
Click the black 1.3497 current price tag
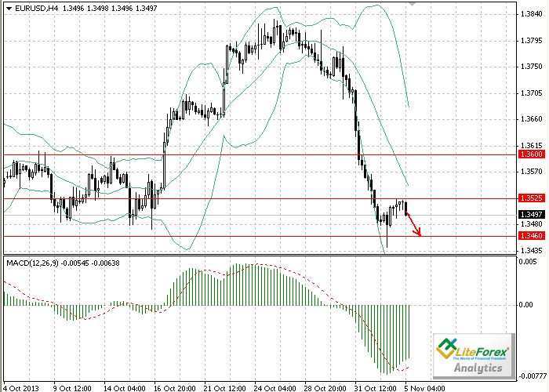[x=532, y=214]
